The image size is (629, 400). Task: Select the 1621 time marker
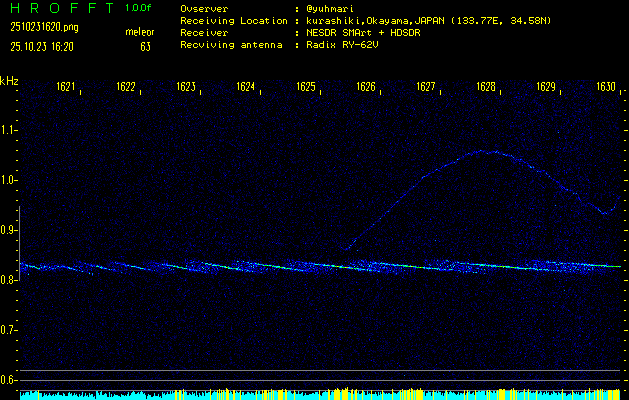coord(66,88)
